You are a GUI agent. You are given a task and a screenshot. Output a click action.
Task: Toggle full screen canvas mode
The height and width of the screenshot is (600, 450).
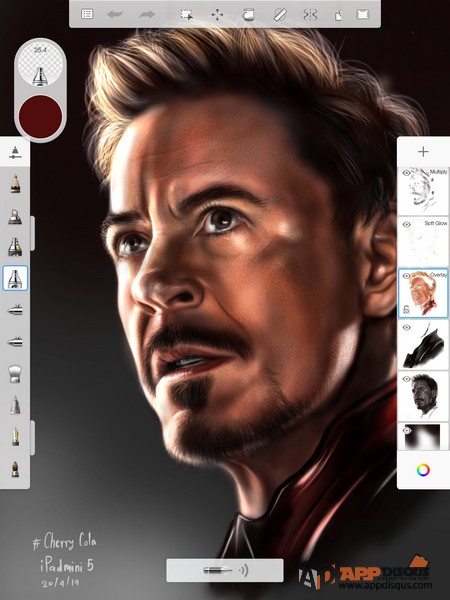pos(362,15)
